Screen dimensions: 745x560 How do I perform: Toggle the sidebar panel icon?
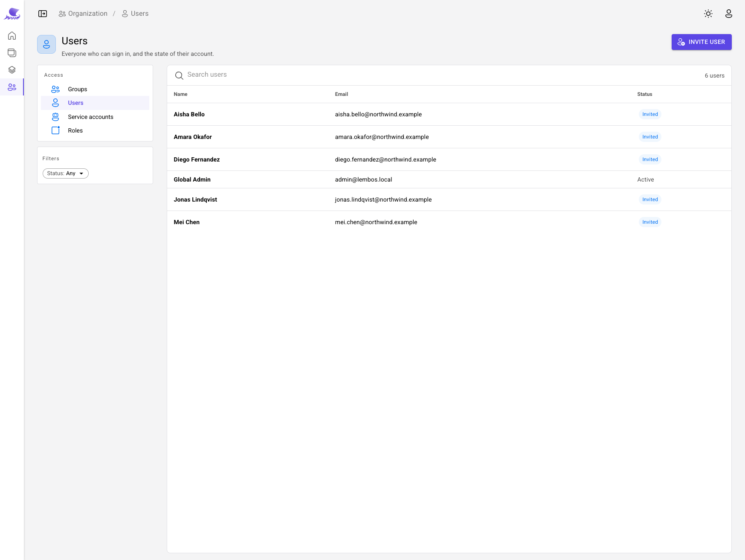(x=43, y=14)
